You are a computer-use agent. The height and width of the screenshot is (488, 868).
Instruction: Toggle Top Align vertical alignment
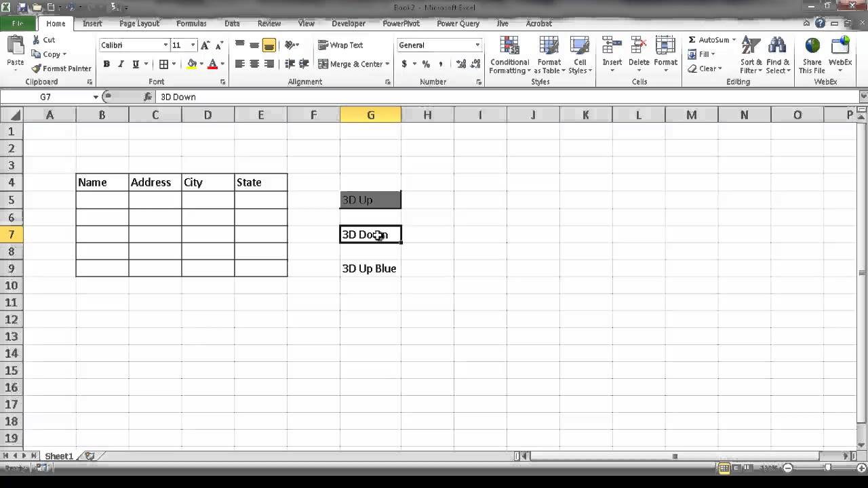point(240,45)
